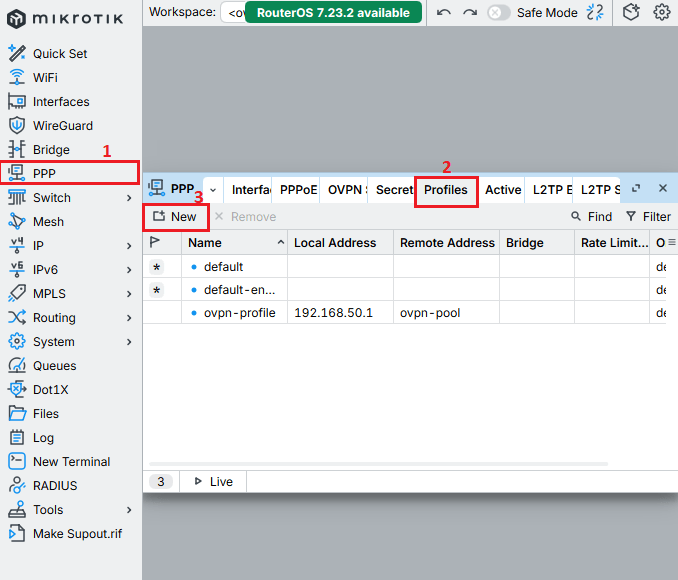Click the Remote Address column header
Viewport: 678px width, 580px height.
[447, 243]
